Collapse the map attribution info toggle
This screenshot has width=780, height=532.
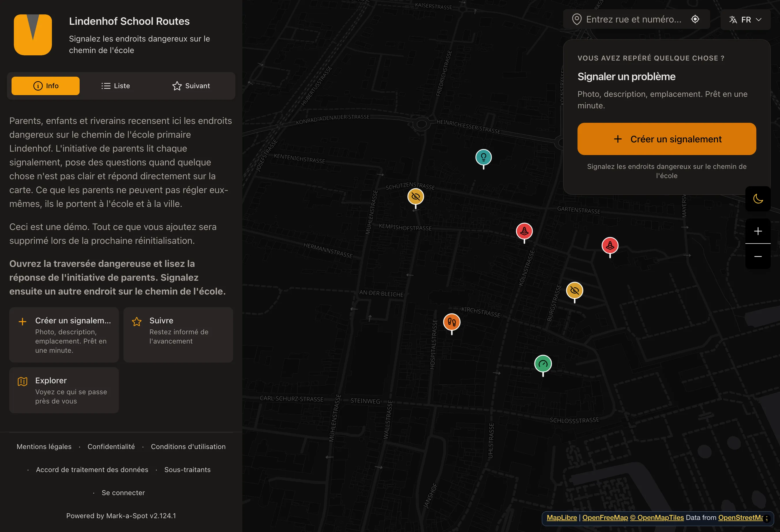[767, 518]
